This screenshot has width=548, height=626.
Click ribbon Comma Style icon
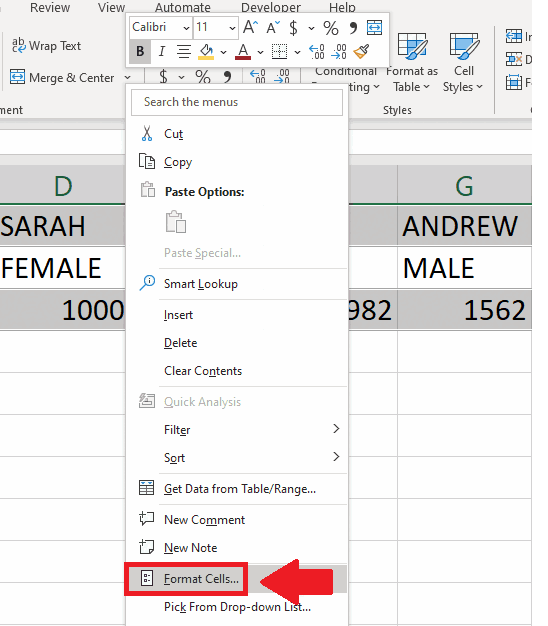pos(227,76)
